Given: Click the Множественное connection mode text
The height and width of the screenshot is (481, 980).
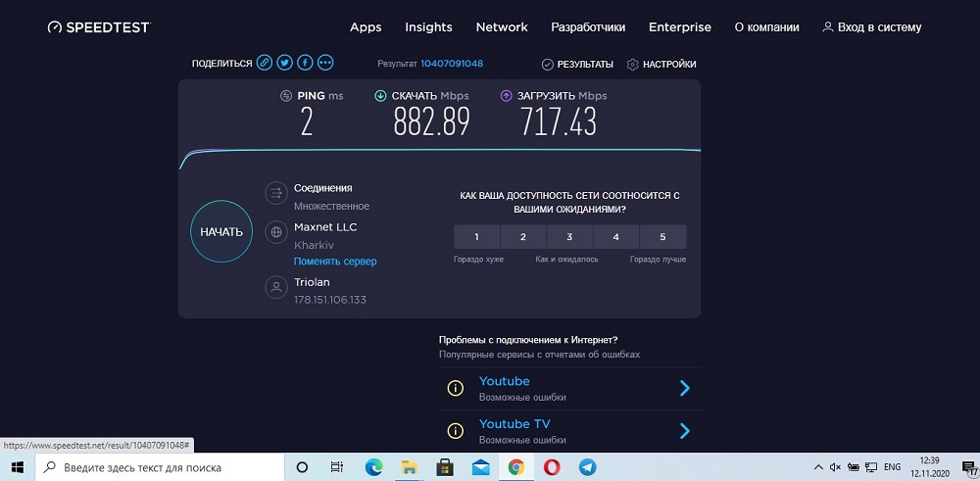Looking at the screenshot, I should [331, 206].
